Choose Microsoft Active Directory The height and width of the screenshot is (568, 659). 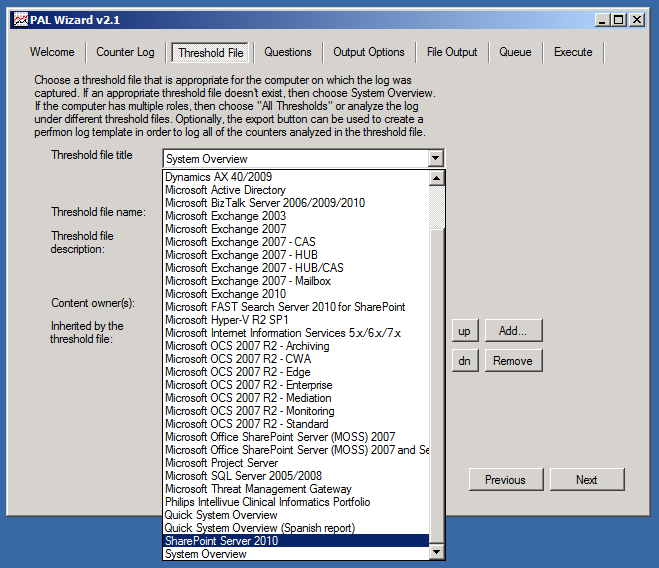[x=296, y=190]
